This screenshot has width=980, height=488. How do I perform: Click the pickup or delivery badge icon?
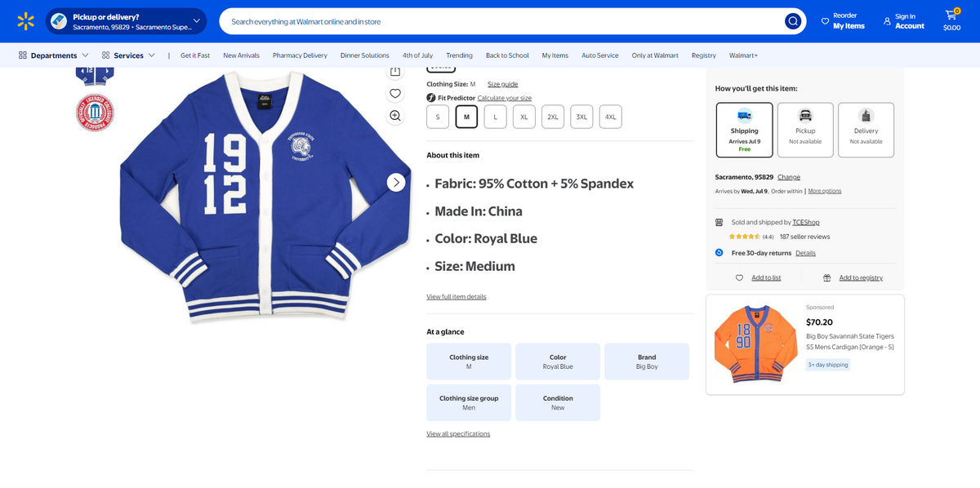pos(59,21)
